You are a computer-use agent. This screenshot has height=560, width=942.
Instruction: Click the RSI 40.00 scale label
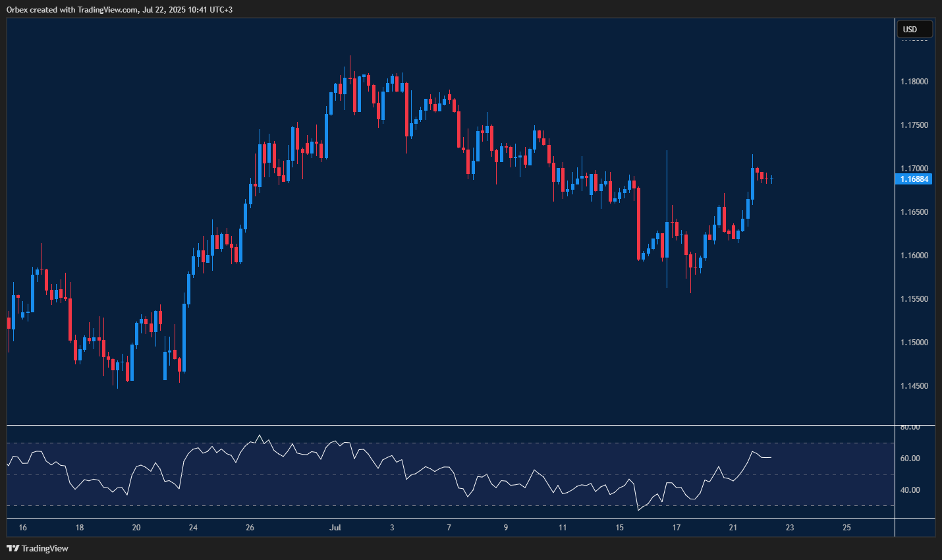910,490
